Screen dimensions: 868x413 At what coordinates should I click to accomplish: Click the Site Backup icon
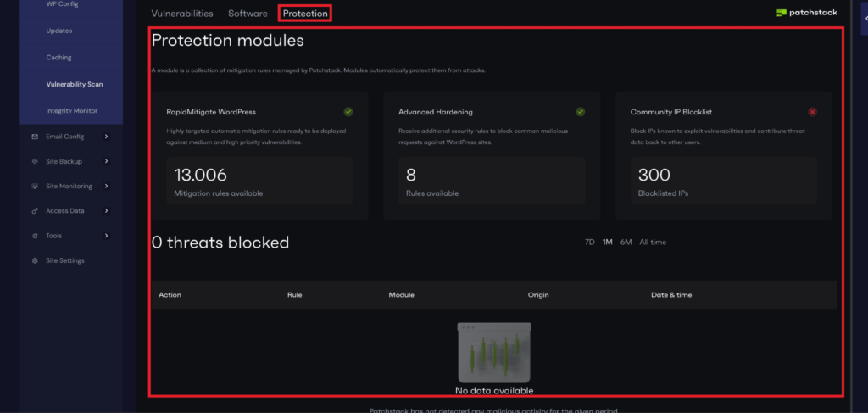[35, 161]
